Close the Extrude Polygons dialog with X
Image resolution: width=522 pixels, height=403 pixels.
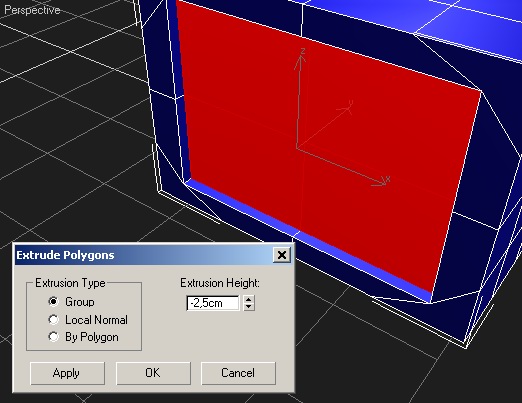coord(282,255)
